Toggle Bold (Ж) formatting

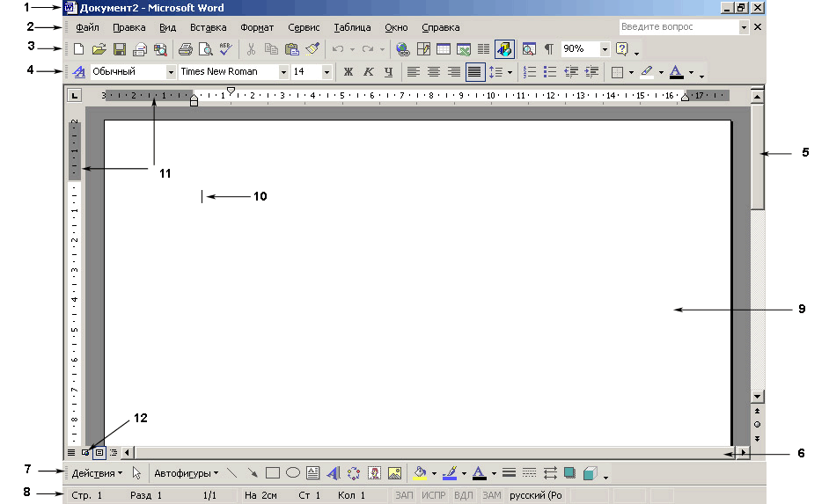pyautogui.click(x=348, y=72)
